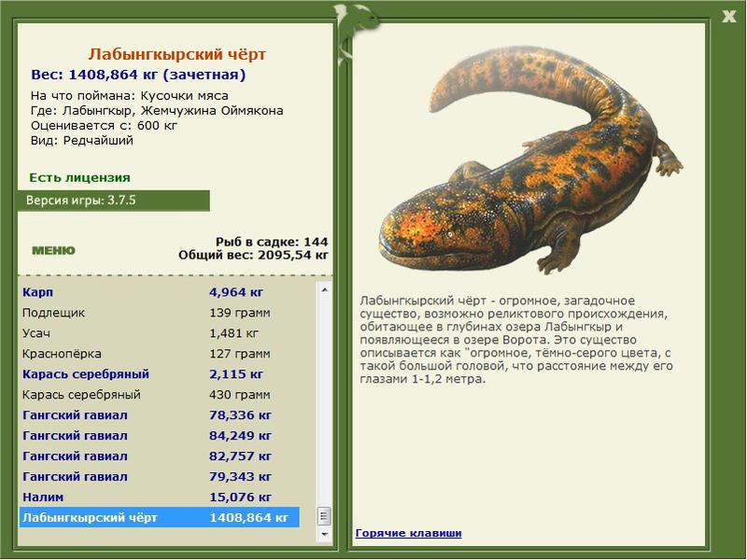Select the Налим 15,076 кг row
This screenshot has height=560, width=747.
161,497
